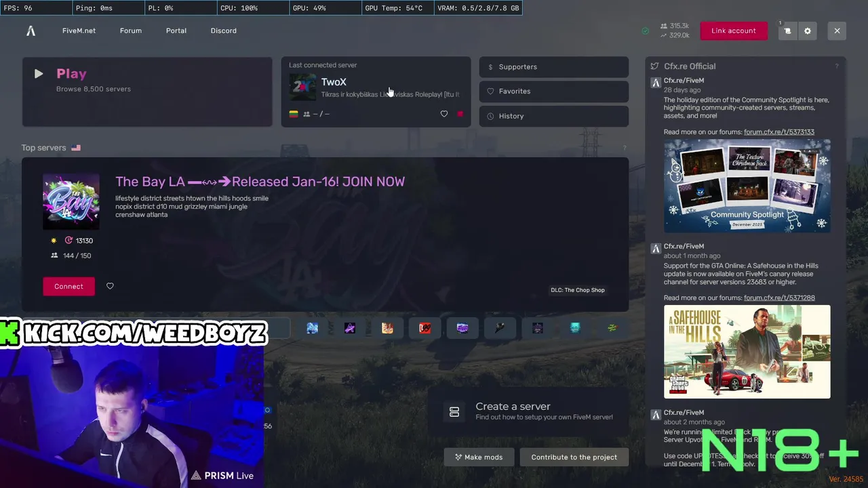Click the Lithuanian flag on TwoX card

click(x=294, y=114)
